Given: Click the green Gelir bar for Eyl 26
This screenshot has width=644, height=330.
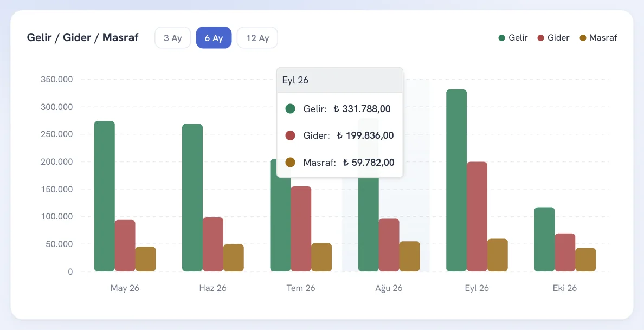Looking at the screenshot, I should [456, 180].
